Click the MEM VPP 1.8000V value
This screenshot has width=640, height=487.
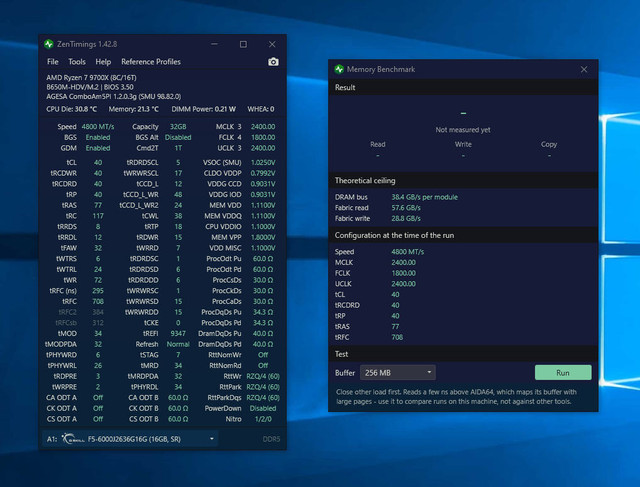point(263,237)
